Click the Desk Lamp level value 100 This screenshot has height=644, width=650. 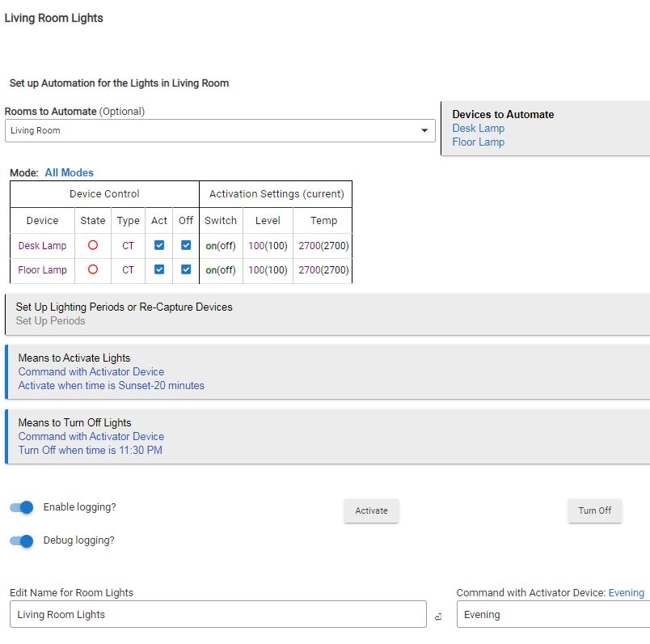pos(256,245)
